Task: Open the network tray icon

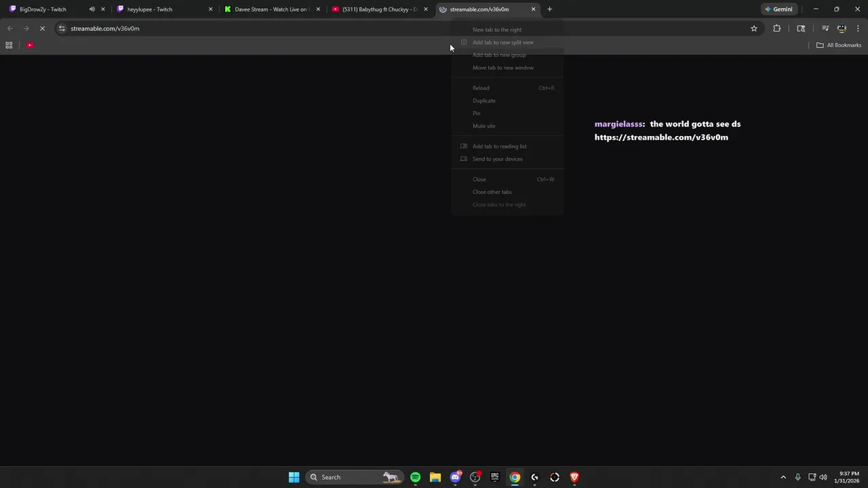Action: point(812,477)
